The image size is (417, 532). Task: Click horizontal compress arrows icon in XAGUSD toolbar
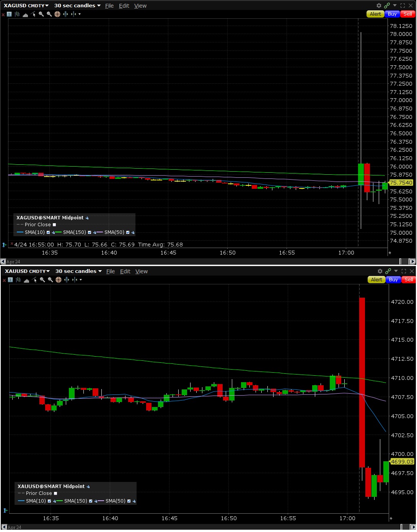[x=73, y=14]
